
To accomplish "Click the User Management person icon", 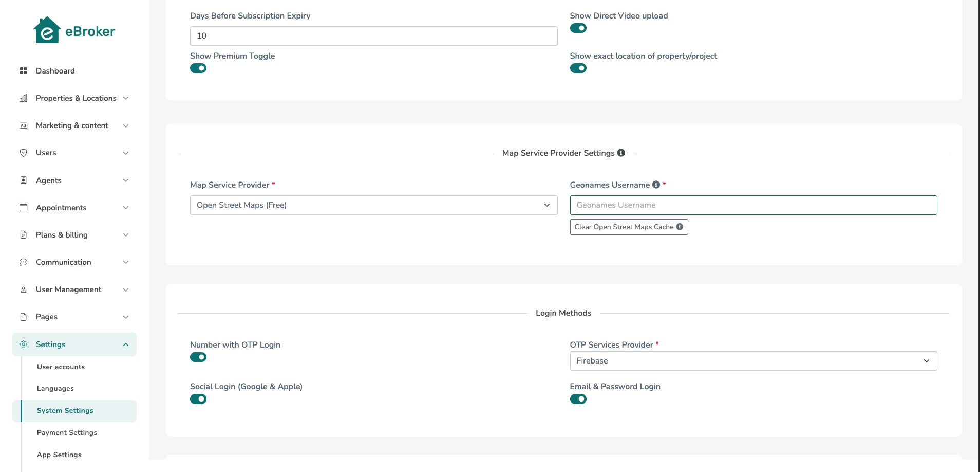I will pyautogui.click(x=23, y=289).
